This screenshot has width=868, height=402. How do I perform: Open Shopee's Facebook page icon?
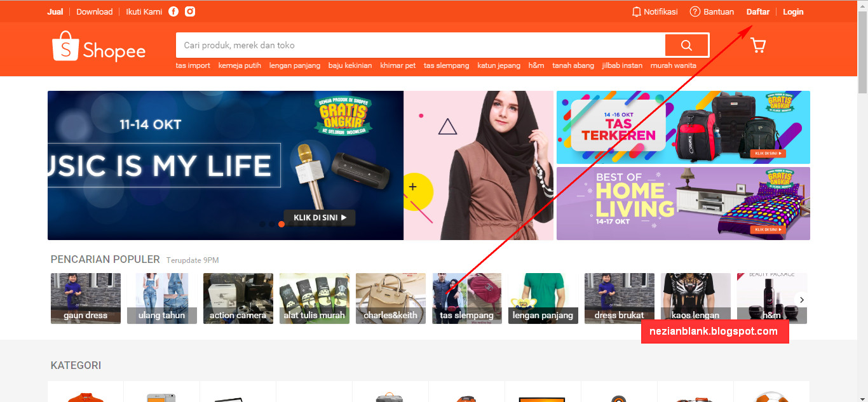pos(173,11)
